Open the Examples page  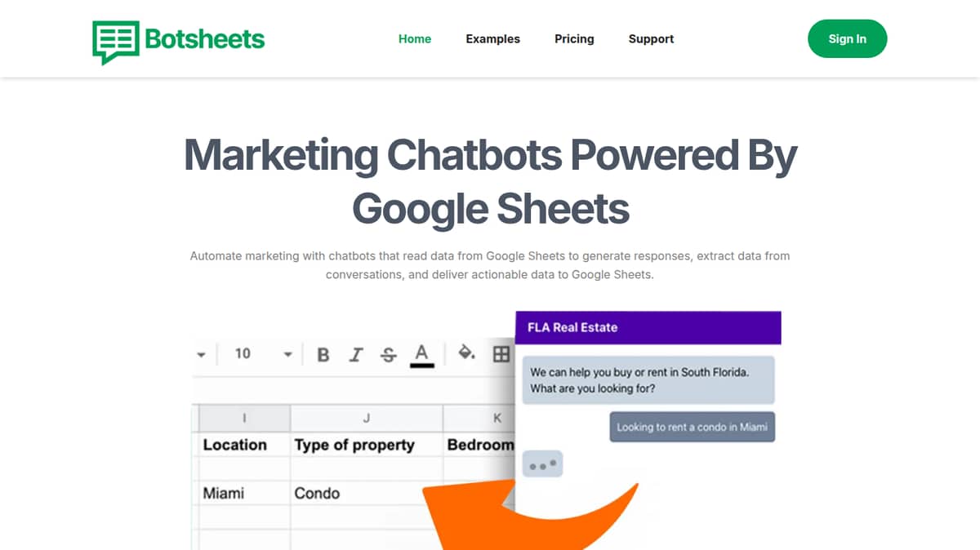pyautogui.click(x=492, y=38)
